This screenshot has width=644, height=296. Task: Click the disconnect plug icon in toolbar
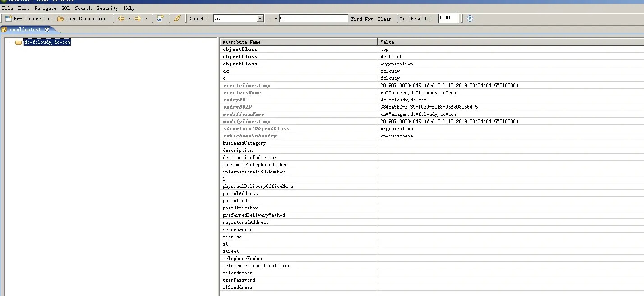point(177,18)
